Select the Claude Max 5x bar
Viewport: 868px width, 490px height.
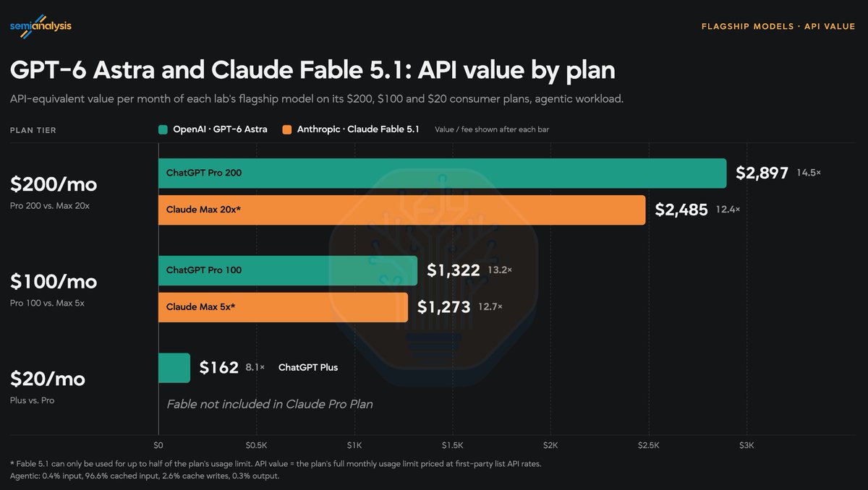pyautogui.click(x=283, y=307)
